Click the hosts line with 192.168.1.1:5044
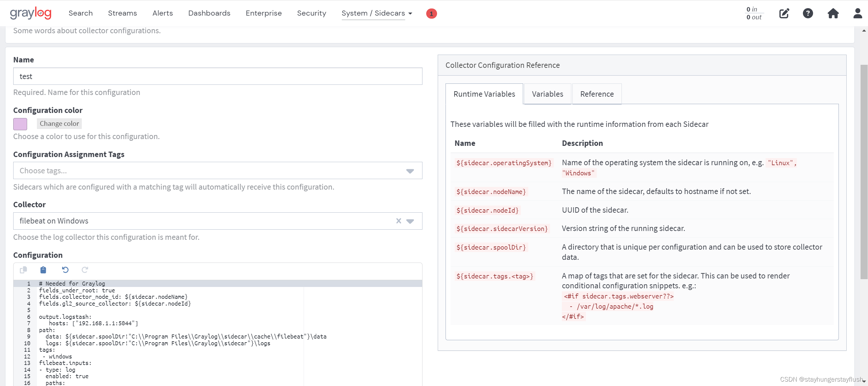The height and width of the screenshot is (386, 868). [93, 323]
